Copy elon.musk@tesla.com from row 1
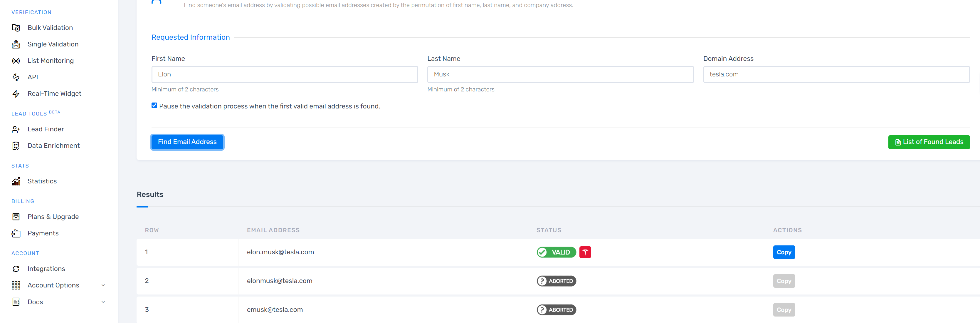Screen dimensions: 980x323 coord(784,252)
